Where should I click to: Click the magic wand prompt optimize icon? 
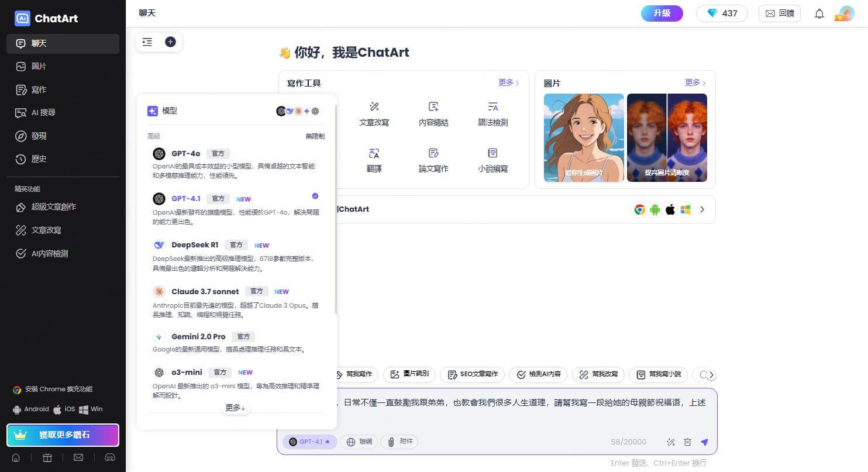click(670, 442)
